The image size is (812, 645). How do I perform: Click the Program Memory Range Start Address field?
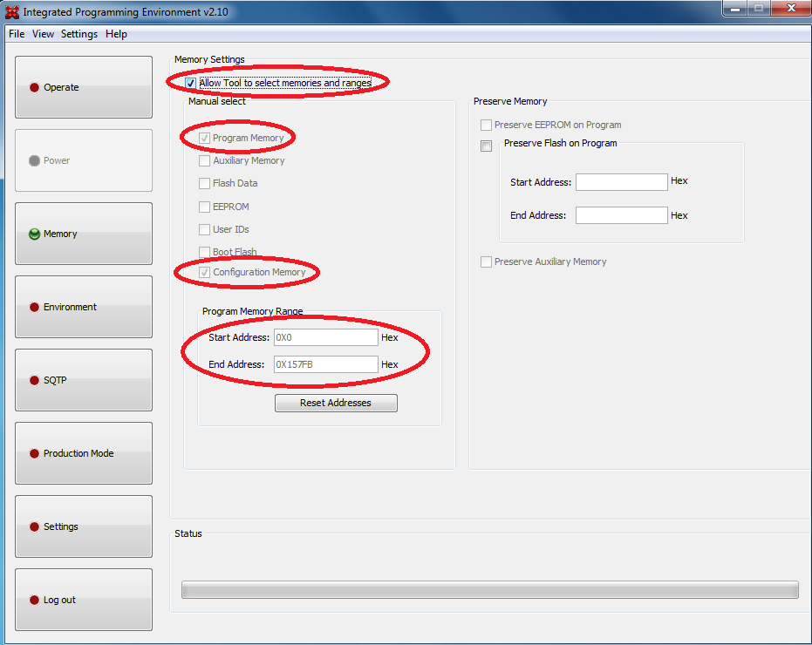click(325, 337)
